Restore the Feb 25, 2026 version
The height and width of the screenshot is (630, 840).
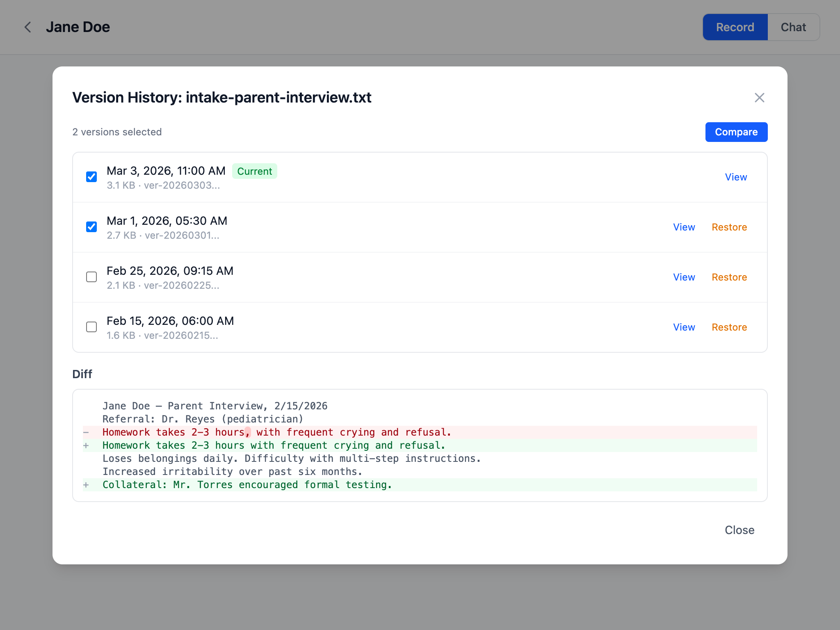[729, 277]
